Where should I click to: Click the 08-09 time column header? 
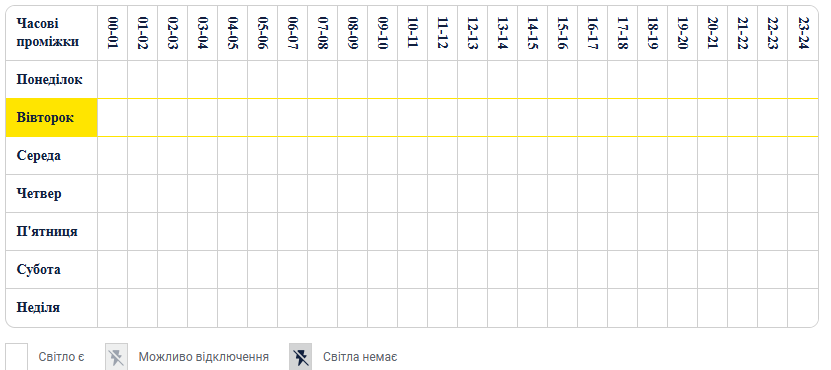point(352,33)
